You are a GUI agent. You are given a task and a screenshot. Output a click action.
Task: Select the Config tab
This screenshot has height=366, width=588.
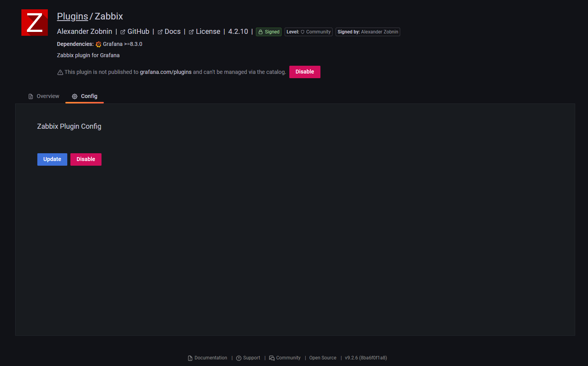[89, 96]
